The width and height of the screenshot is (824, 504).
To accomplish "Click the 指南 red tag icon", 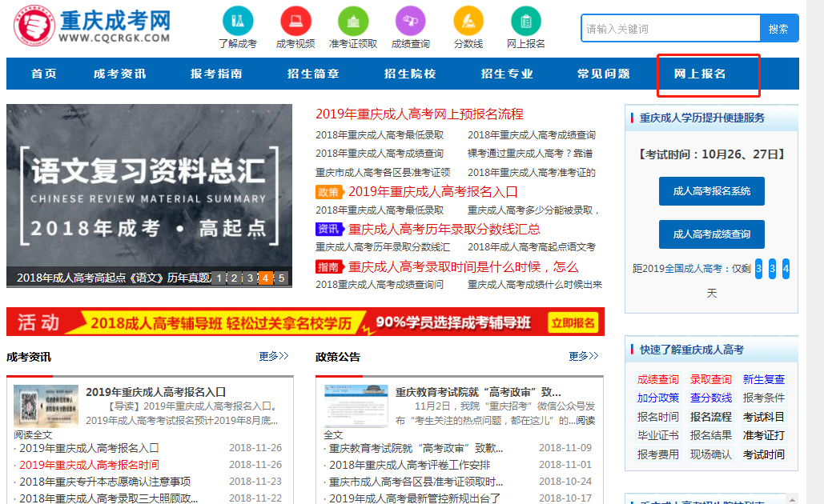I will tap(329, 266).
